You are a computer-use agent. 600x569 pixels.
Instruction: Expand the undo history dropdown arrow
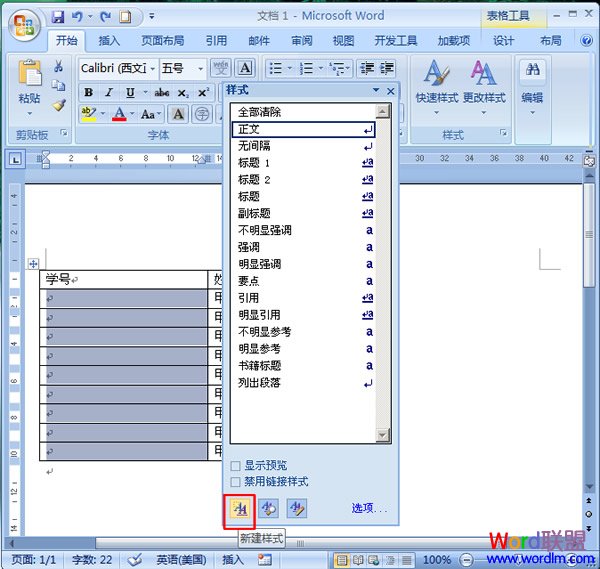point(90,16)
